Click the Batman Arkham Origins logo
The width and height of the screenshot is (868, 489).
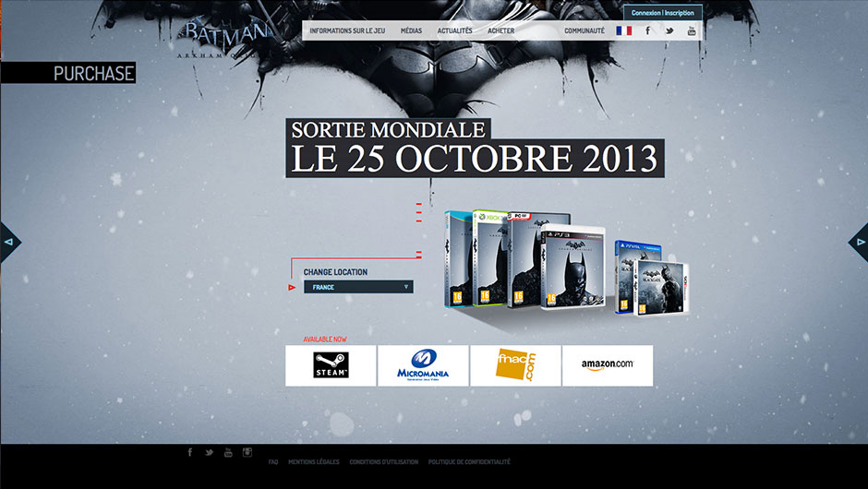click(226, 39)
